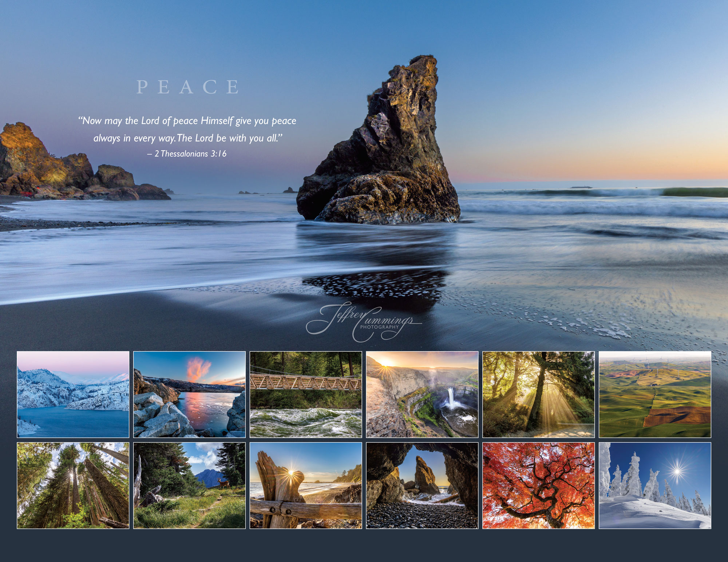Viewport: 728px width, 562px height.
Task: Open the pink cloud over rocky lake thumbnail
Action: click(189, 394)
